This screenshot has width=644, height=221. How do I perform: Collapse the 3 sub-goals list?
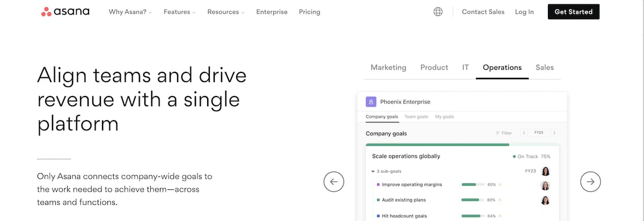coord(374,172)
